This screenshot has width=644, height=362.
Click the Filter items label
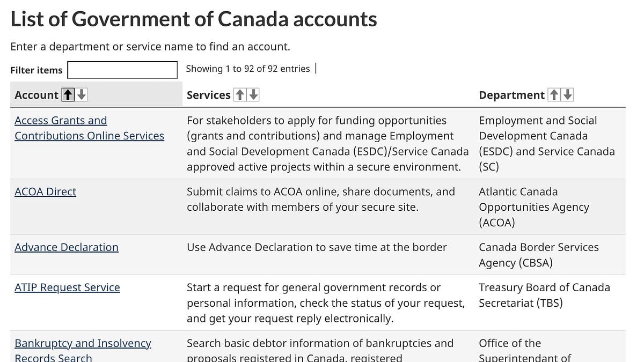(x=36, y=70)
